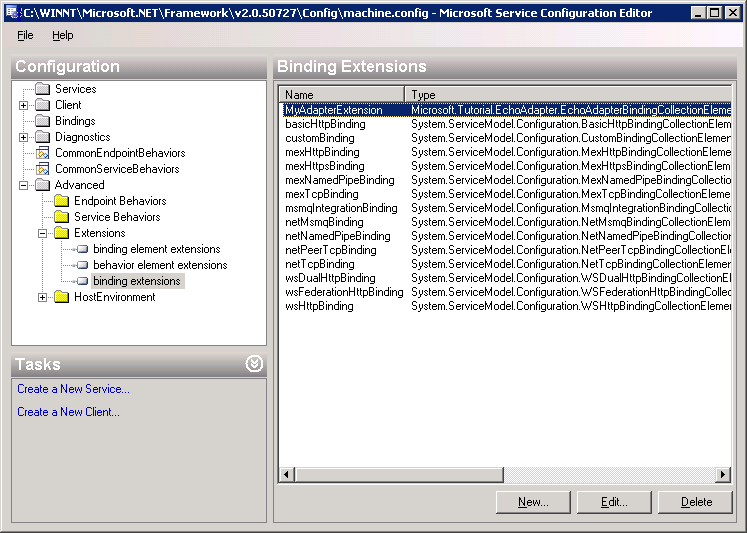Select the netMsmqBinding row
This screenshot has height=533, width=747.
click(505, 222)
